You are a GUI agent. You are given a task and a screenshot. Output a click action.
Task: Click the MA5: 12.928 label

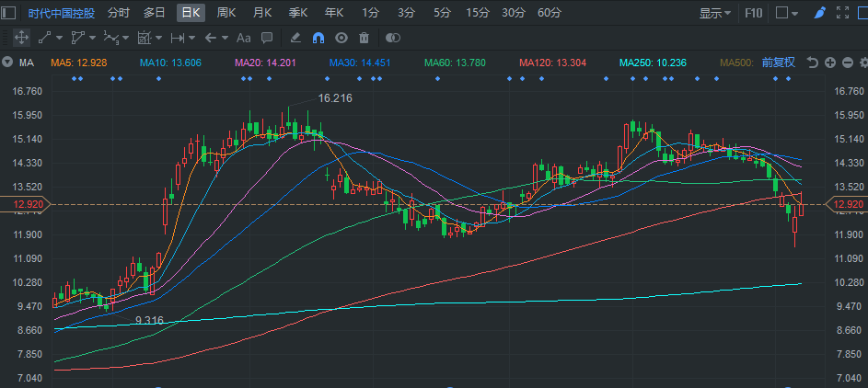(79, 63)
